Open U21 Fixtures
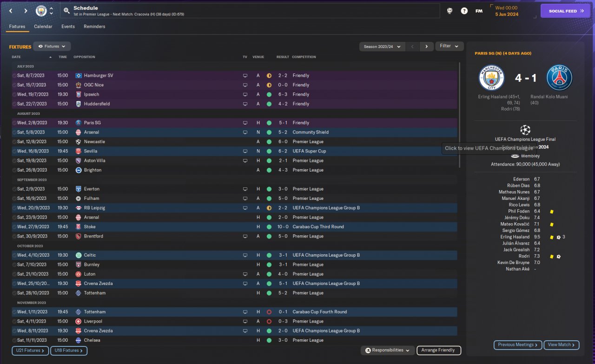Image resolution: width=595 pixels, height=364 pixels. tap(30, 351)
